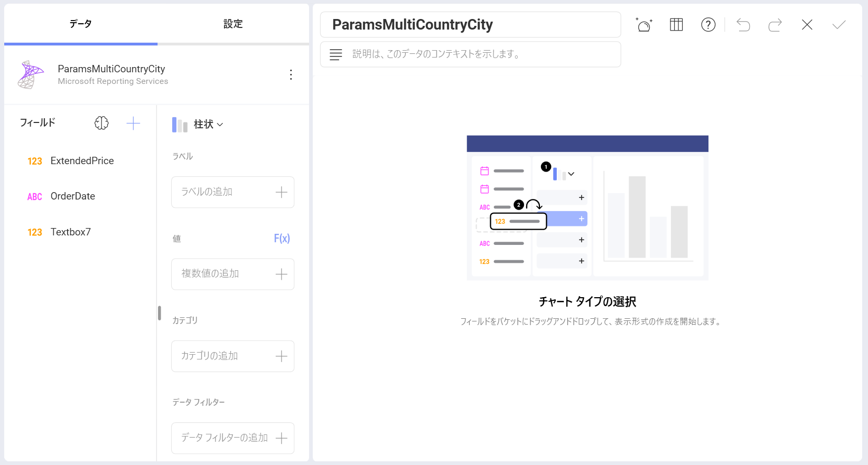Viewport: 868px width, 465px height.
Task: Click the plus icon in カテゴリの追加
Action: click(x=282, y=356)
